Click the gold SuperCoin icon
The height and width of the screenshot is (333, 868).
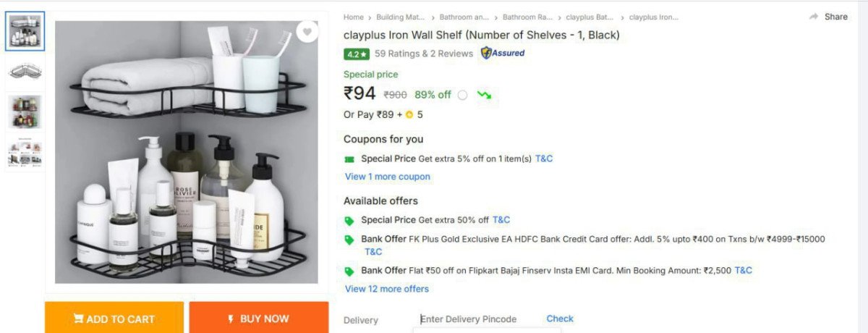point(409,114)
